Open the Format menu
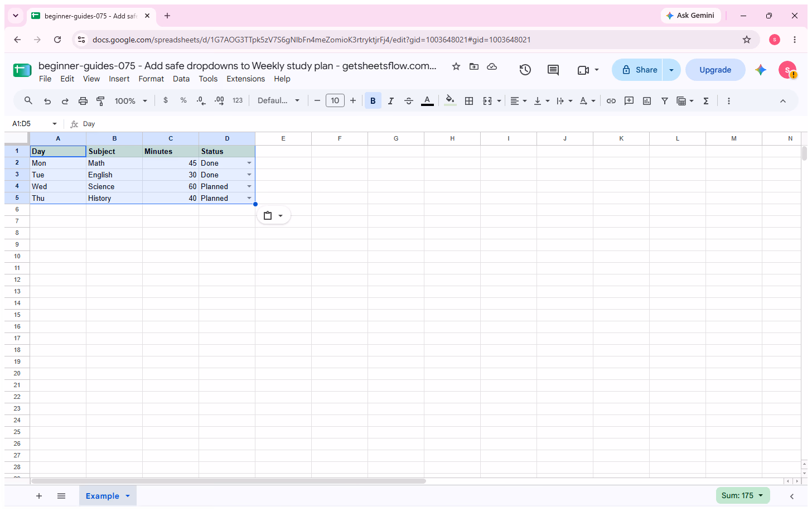The image size is (812, 511). (x=151, y=79)
